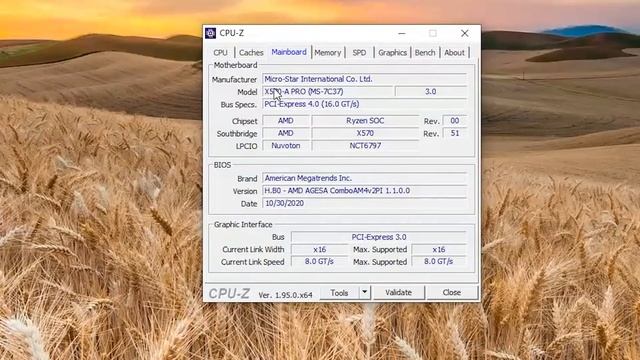
Task: Click the Tools button
Action: pyautogui.click(x=339, y=293)
